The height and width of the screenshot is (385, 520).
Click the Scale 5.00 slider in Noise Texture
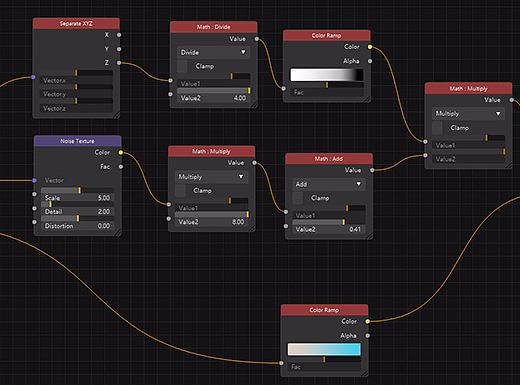pyautogui.click(x=78, y=194)
